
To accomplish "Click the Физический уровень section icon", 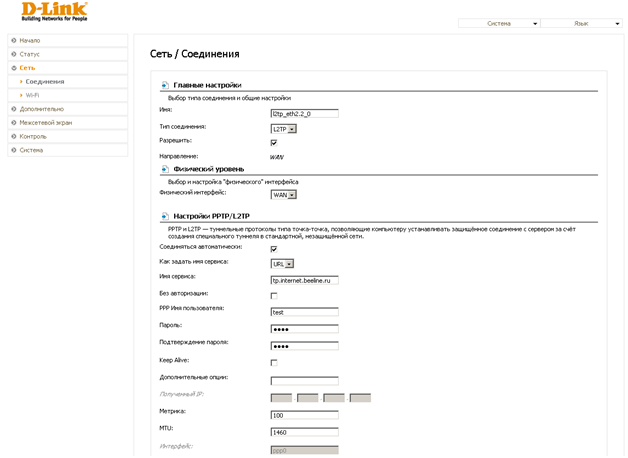I will click(165, 169).
